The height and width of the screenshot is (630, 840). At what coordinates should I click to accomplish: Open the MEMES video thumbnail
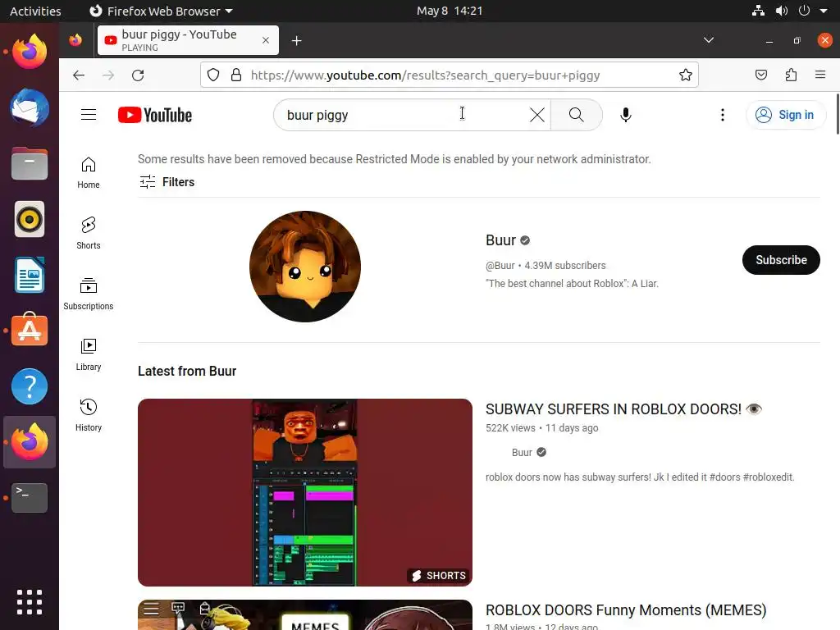tap(305, 615)
